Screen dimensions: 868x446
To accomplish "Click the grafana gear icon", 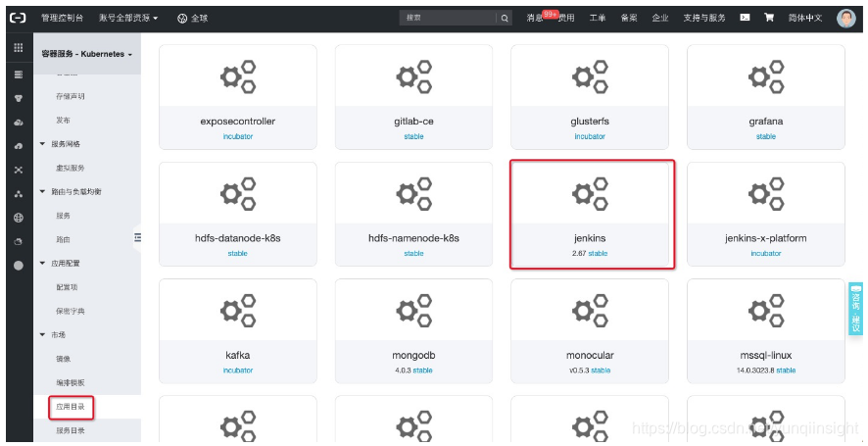I will click(765, 76).
